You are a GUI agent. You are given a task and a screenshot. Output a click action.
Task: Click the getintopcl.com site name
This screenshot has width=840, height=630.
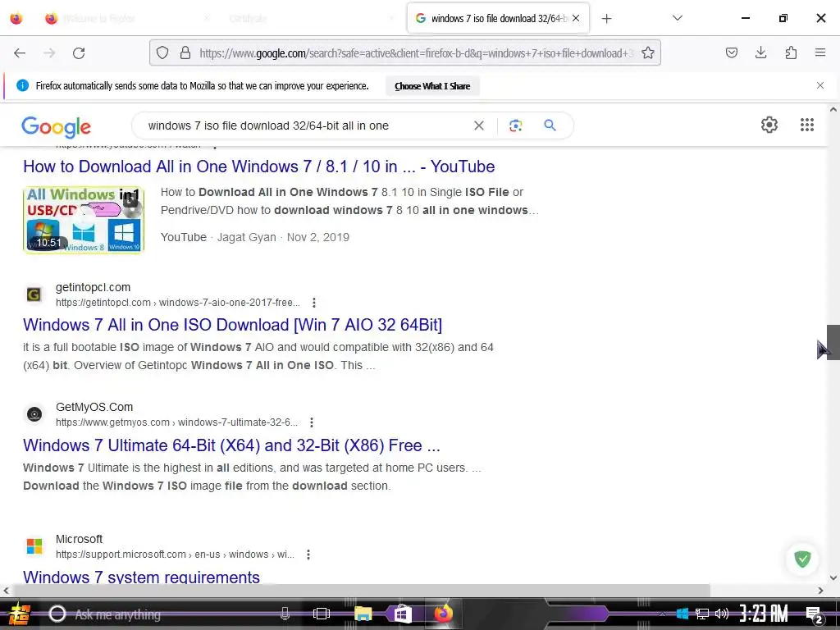coord(94,288)
